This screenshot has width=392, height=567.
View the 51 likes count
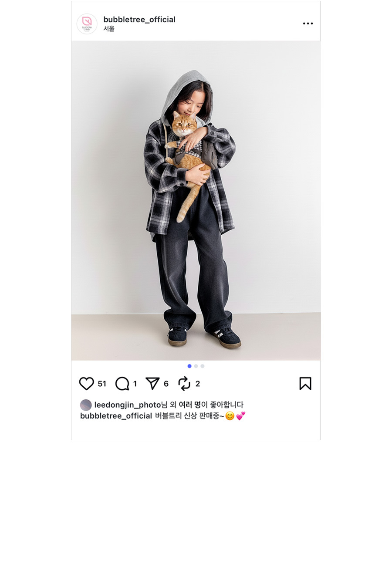pyautogui.click(x=102, y=384)
